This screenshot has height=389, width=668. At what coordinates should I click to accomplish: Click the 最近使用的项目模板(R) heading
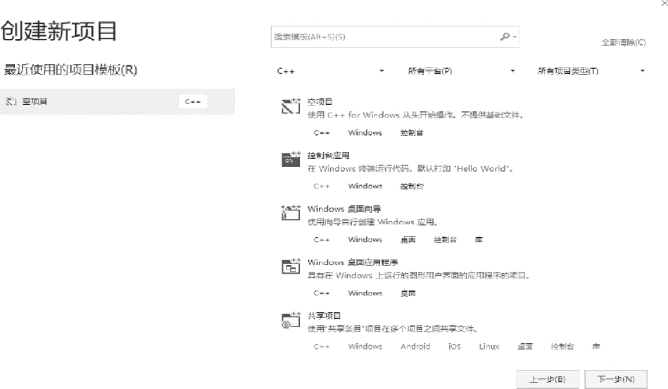coord(71,69)
